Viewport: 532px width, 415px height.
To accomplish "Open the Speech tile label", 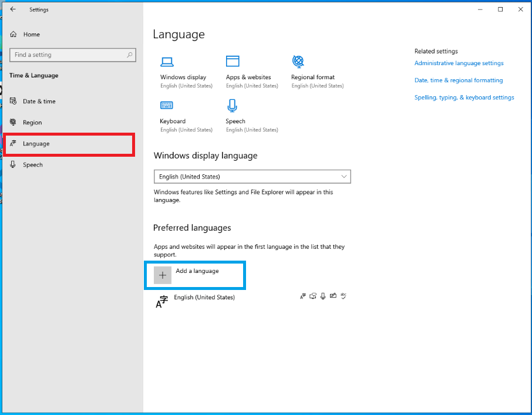I will (235, 121).
